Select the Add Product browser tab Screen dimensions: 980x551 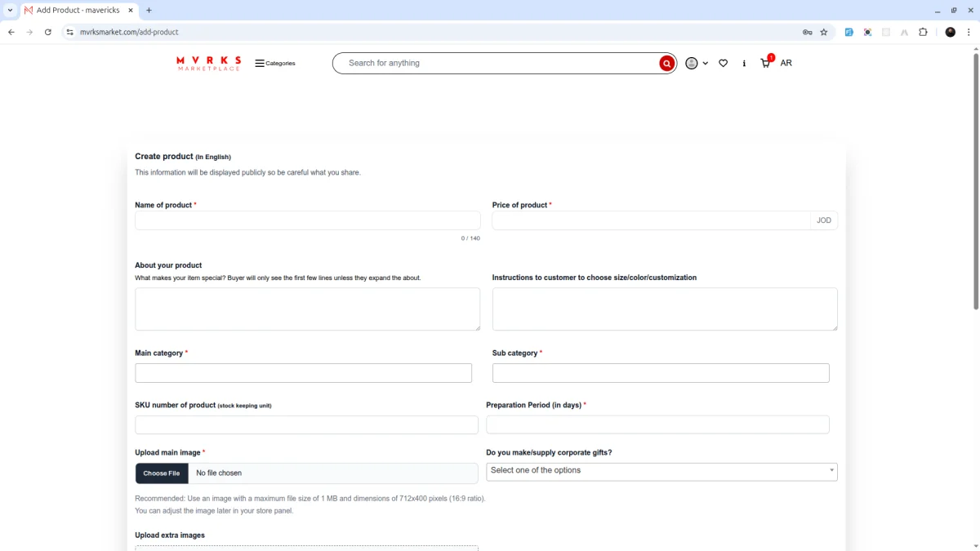click(x=80, y=10)
